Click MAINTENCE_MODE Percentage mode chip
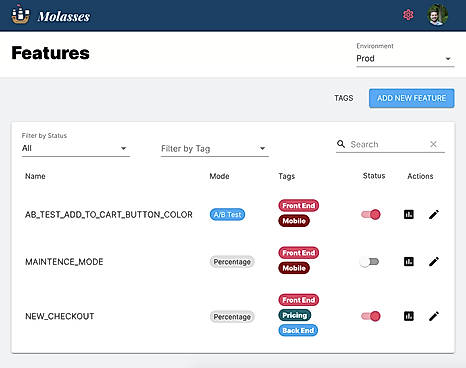Viewport: 466px width, 368px height. tap(232, 262)
